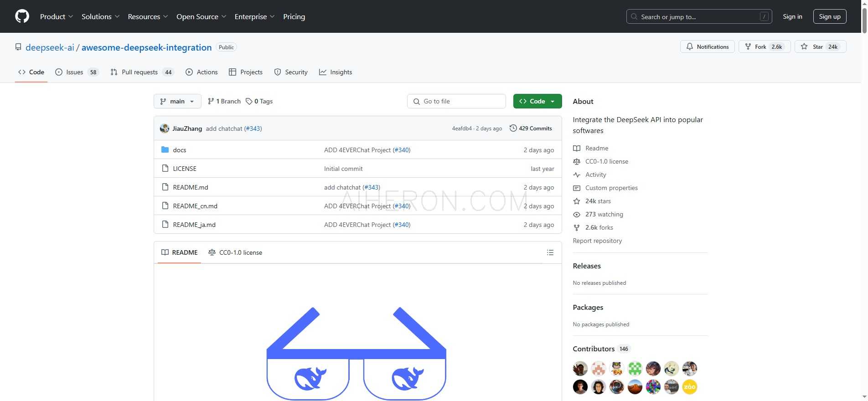Click Sign in link
Image resolution: width=868 pixels, height=401 pixels.
792,16
